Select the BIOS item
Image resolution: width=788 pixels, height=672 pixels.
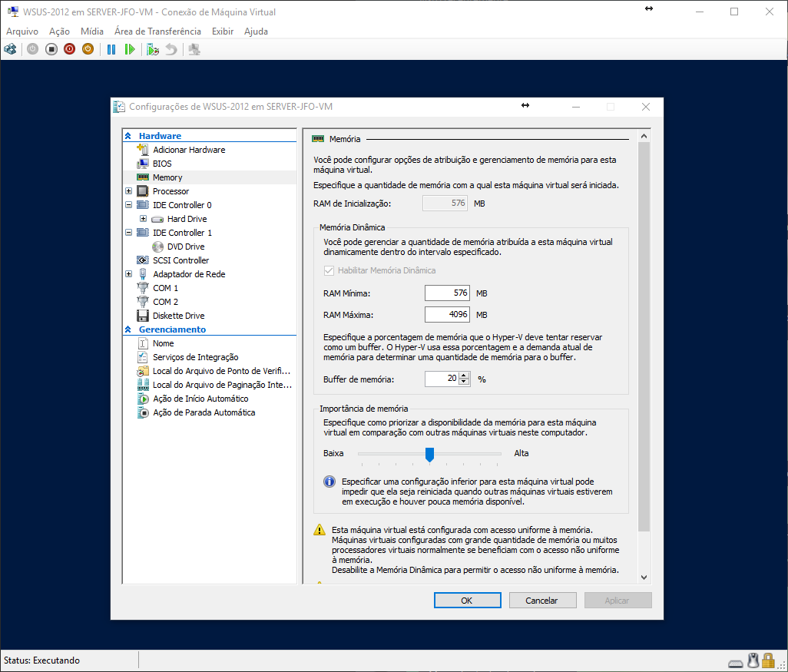162,164
